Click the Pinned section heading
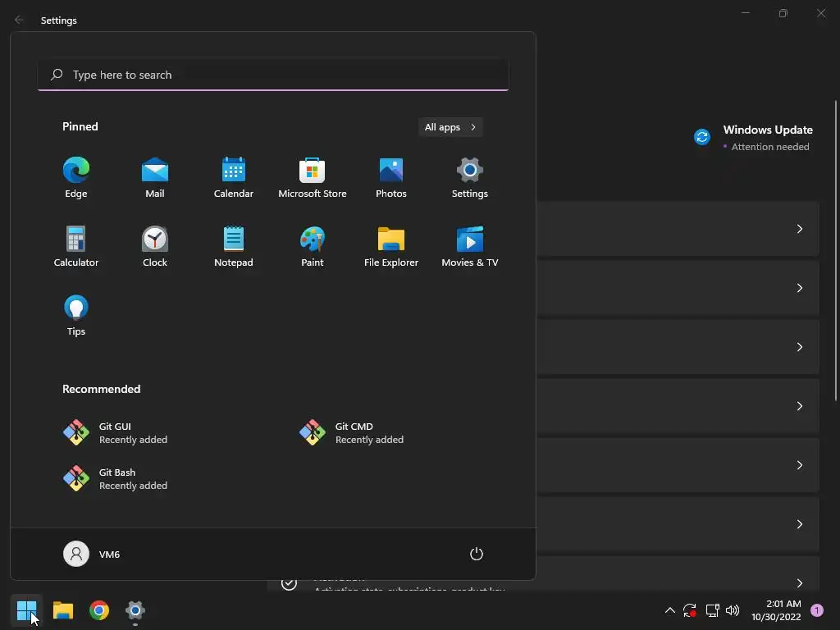840x630 pixels. 80,126
